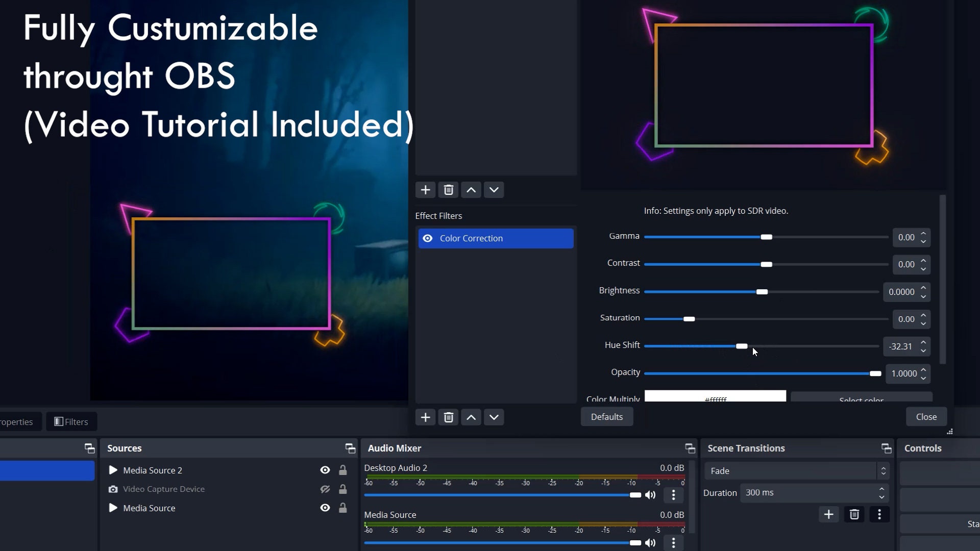Viewport: 980px width, 551px height.
Task: Click the Opacity value spin arrows
Action: pos(923,373)
